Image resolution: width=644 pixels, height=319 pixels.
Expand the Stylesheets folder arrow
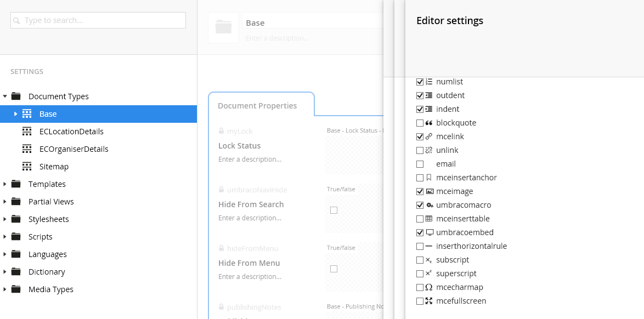pos(5,219)
